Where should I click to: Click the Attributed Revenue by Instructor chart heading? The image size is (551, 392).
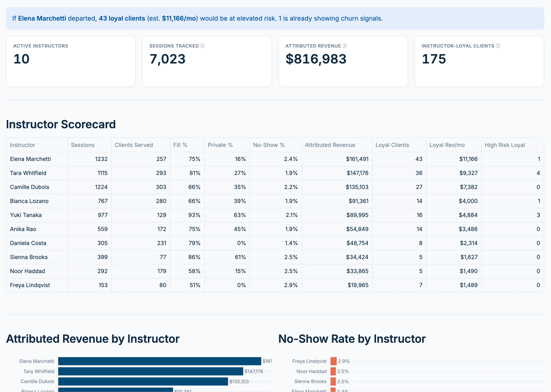coord(93,339)
